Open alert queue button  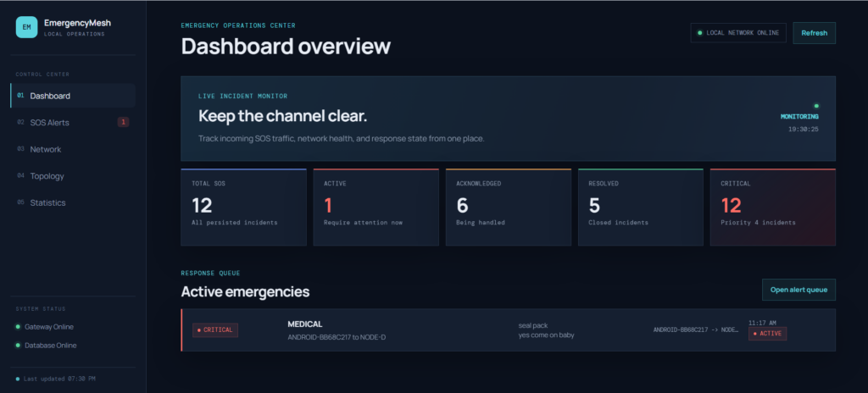[x=798, y=290]
